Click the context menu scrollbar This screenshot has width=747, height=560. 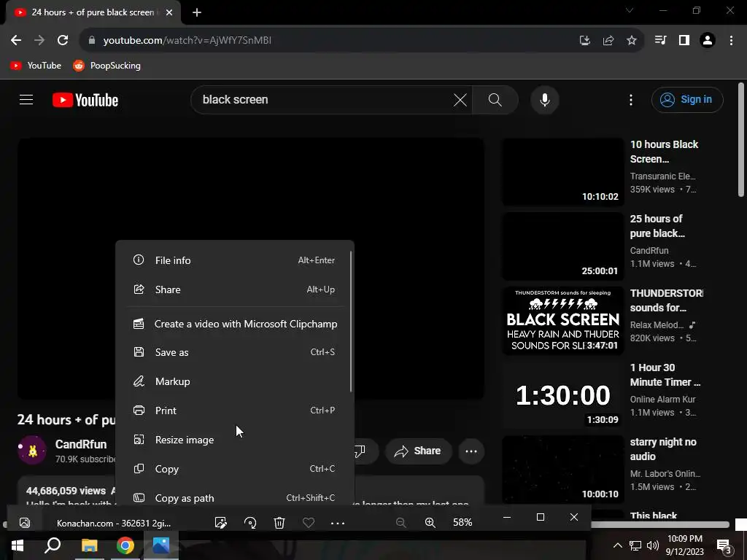coord(351,322)
